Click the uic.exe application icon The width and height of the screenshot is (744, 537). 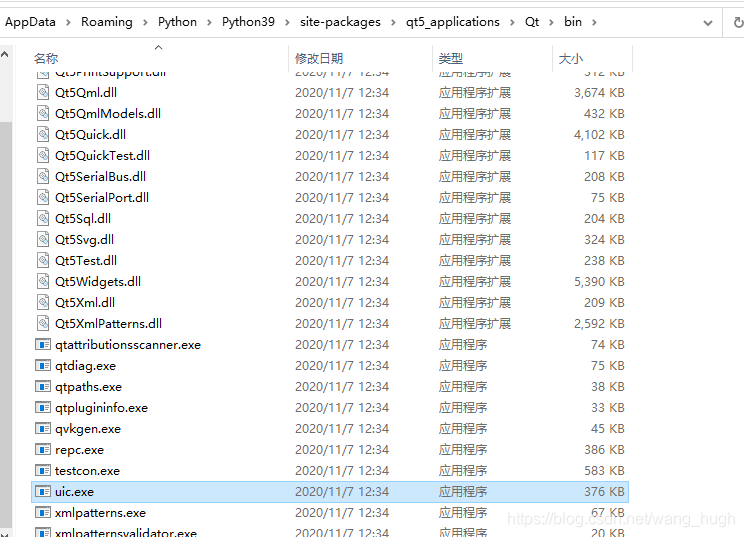coord(43,491)
